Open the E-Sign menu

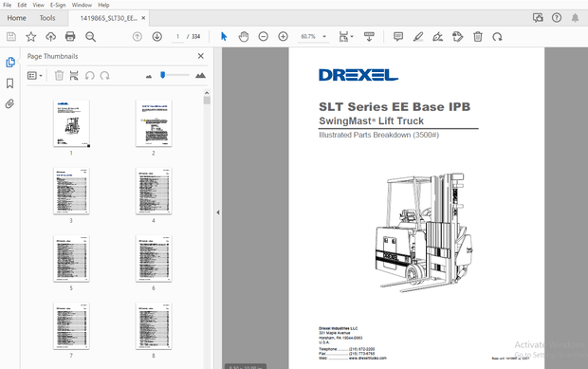coord(58,5)
